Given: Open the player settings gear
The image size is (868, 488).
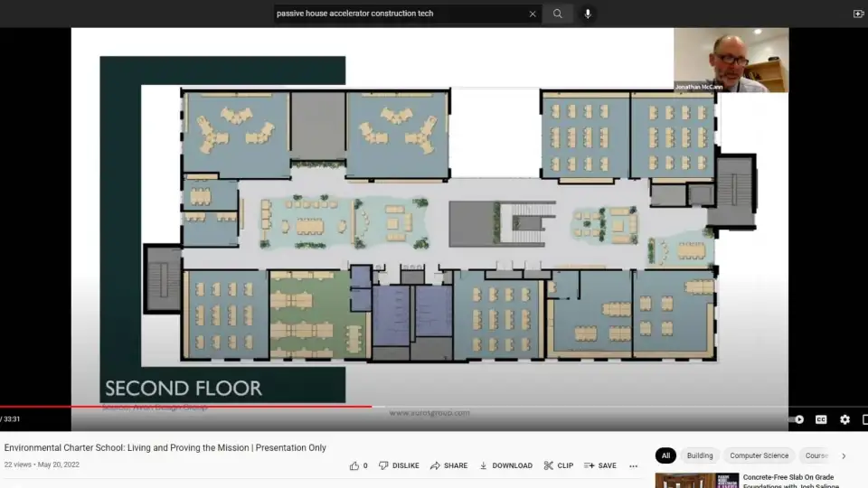Looking at the screenshot, I should click(844, 419).
